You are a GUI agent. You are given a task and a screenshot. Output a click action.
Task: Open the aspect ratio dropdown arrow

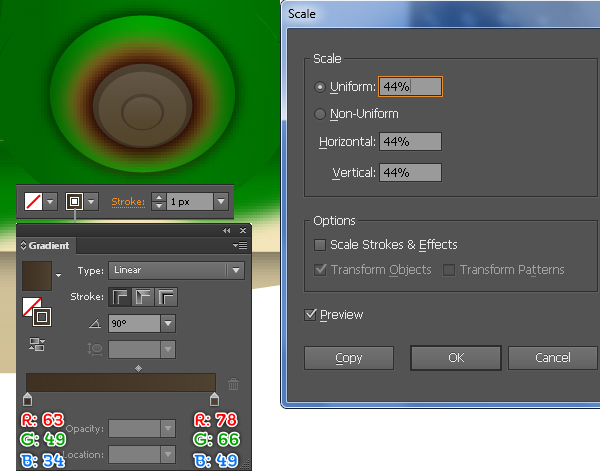(168, 349)
